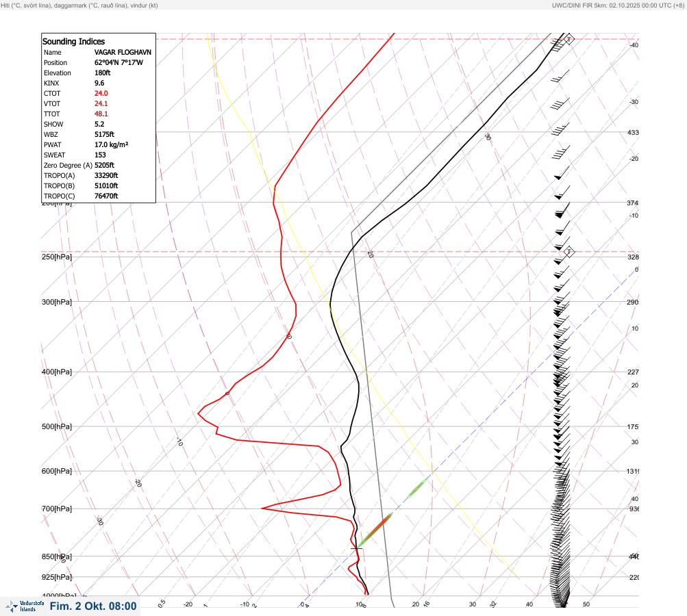Click the Zero Degree (A) value '5205ft'

tap(104, 165)
